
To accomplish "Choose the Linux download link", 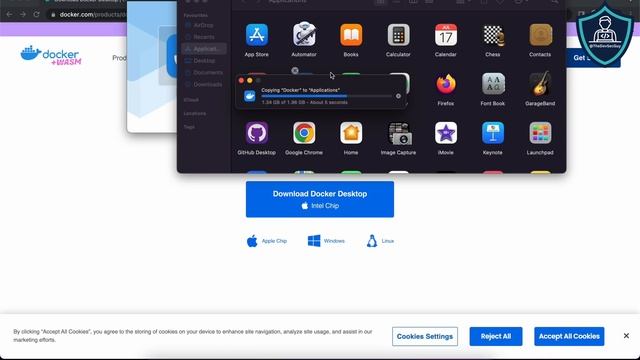I will coord(380,241).
